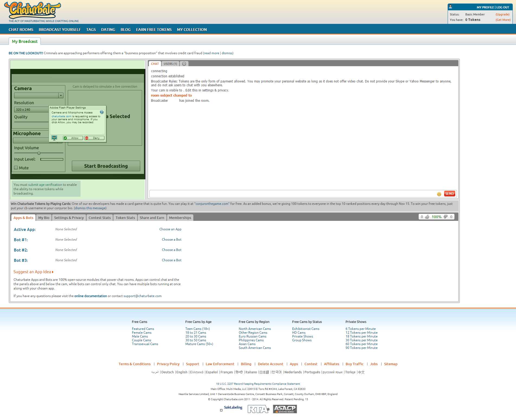Open the RTA logo badge

coord(258,409)
